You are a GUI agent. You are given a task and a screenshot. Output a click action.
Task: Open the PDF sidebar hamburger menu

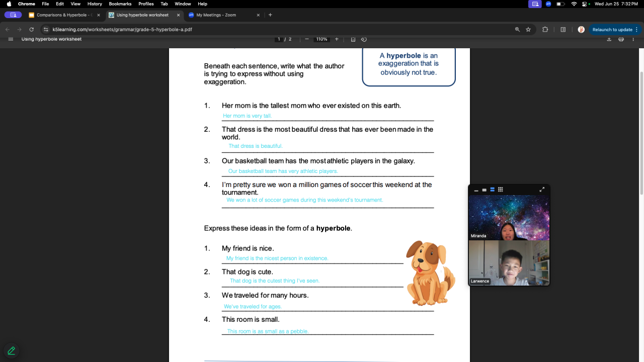pos(11,39)
